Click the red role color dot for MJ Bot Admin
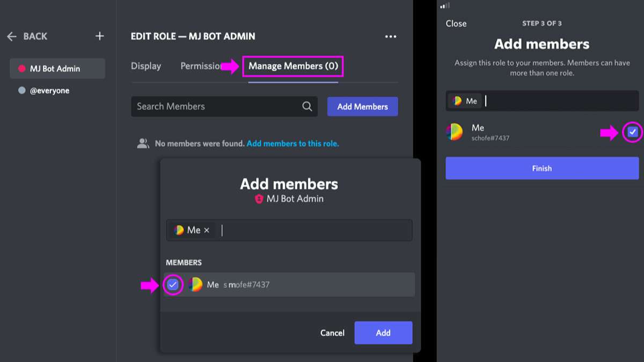 23,68
